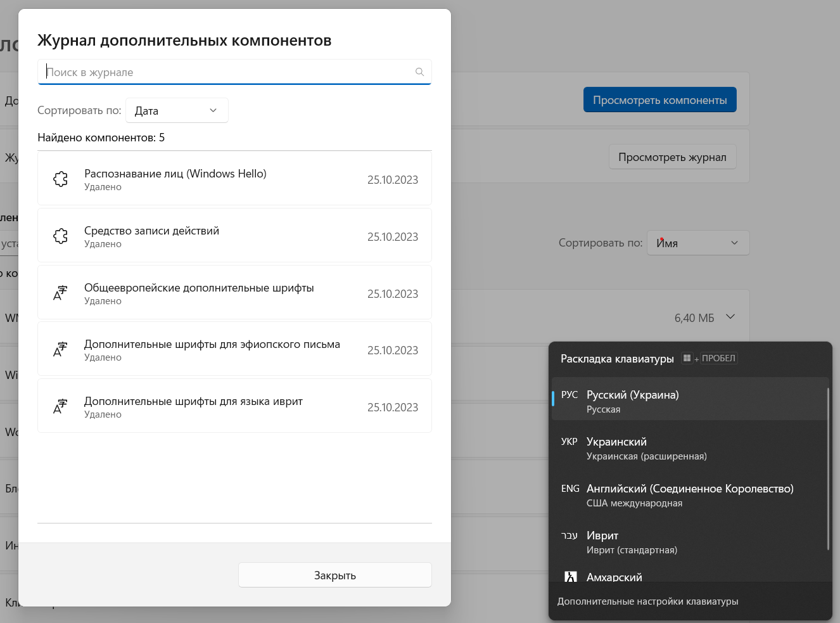Viewport: 840px width, 623px height.
Task: Click font icon for эфиопского письма шрифты
Action: 60,350
